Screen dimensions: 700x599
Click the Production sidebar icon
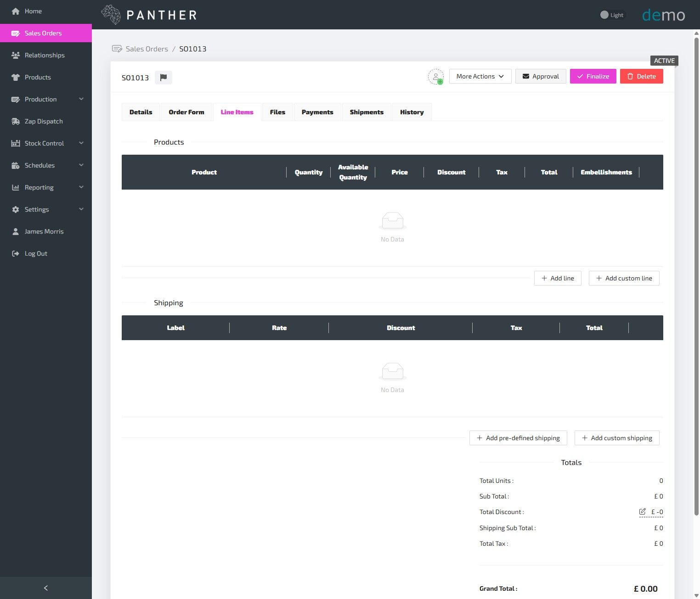(x=16, y=99)
